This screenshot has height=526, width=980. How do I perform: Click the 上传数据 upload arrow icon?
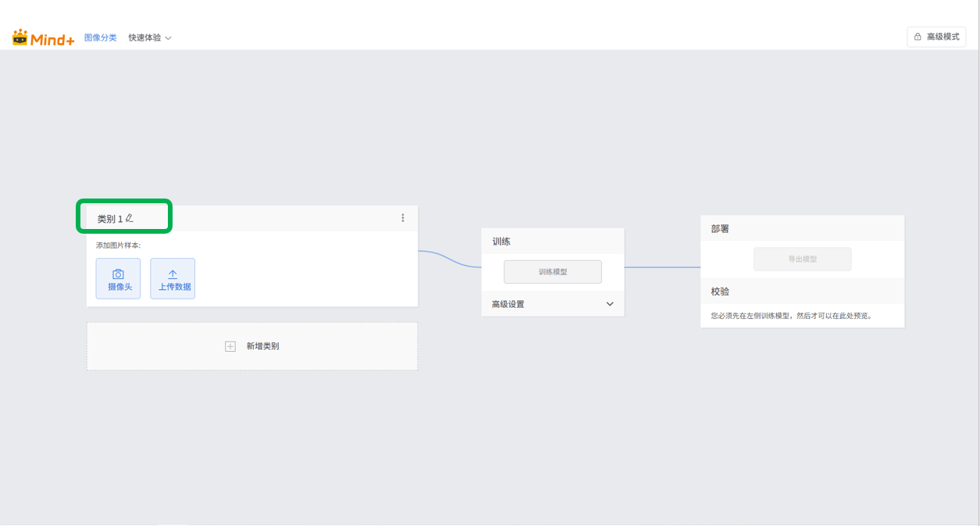click(173, 274)
